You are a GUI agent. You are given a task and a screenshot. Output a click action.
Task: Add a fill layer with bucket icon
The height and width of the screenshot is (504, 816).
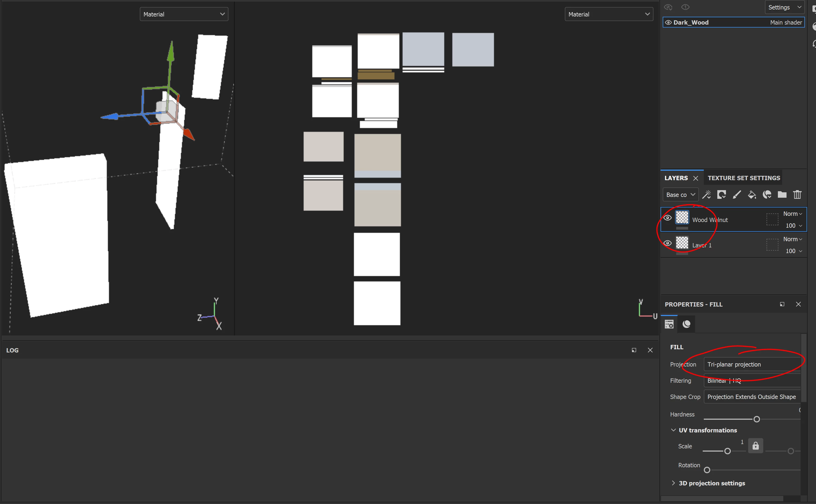pos(752,195)
